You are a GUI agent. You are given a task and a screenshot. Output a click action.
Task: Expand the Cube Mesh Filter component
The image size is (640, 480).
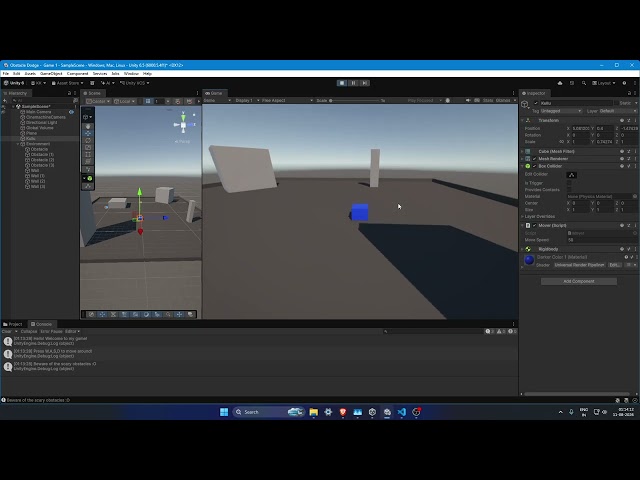pyautogui.click(x=522, y=151)
